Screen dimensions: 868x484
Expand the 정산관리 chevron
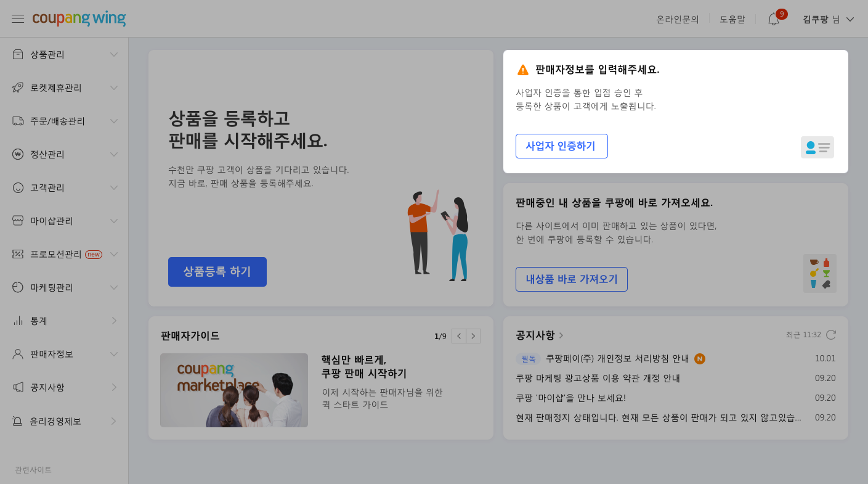pos(114,154)
